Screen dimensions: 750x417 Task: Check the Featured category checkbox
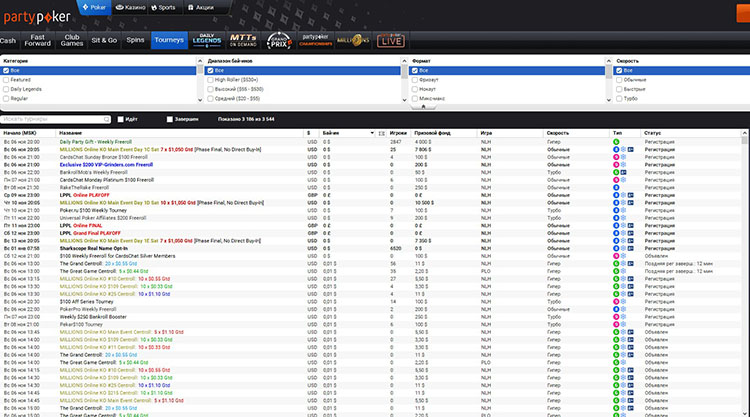tap(6, 80)
